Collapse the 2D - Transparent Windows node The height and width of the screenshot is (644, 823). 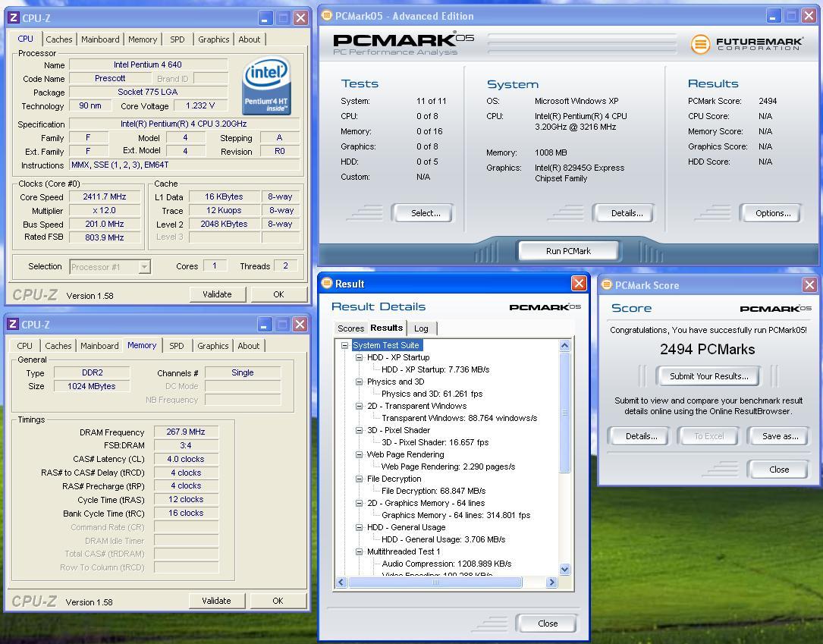pos(359,406)
